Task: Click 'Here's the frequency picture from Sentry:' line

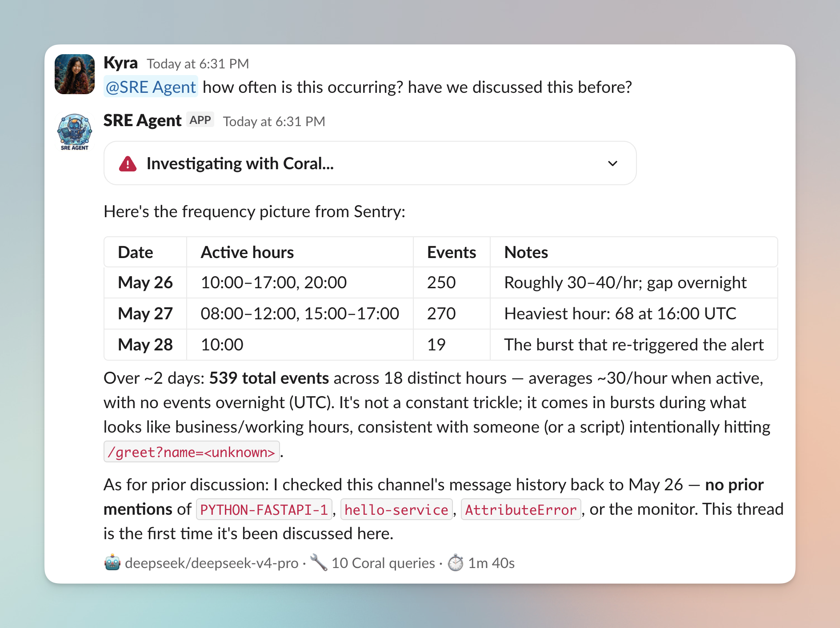Action: pyautogui.click(x=255, y=211)
